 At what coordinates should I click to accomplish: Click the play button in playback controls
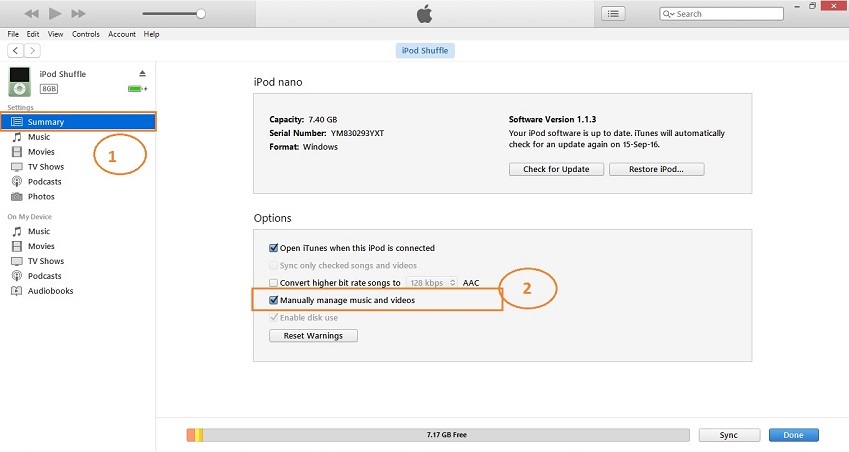[55, 14]
